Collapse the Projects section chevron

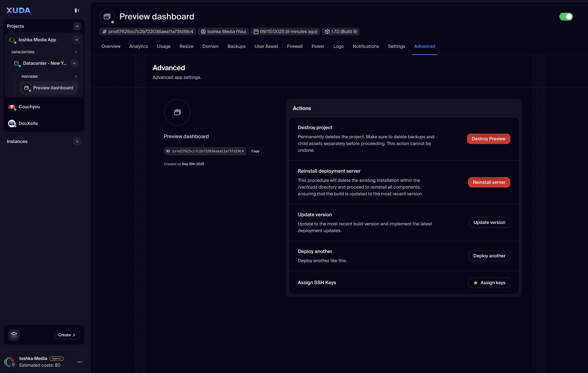(x=77, y=26)
